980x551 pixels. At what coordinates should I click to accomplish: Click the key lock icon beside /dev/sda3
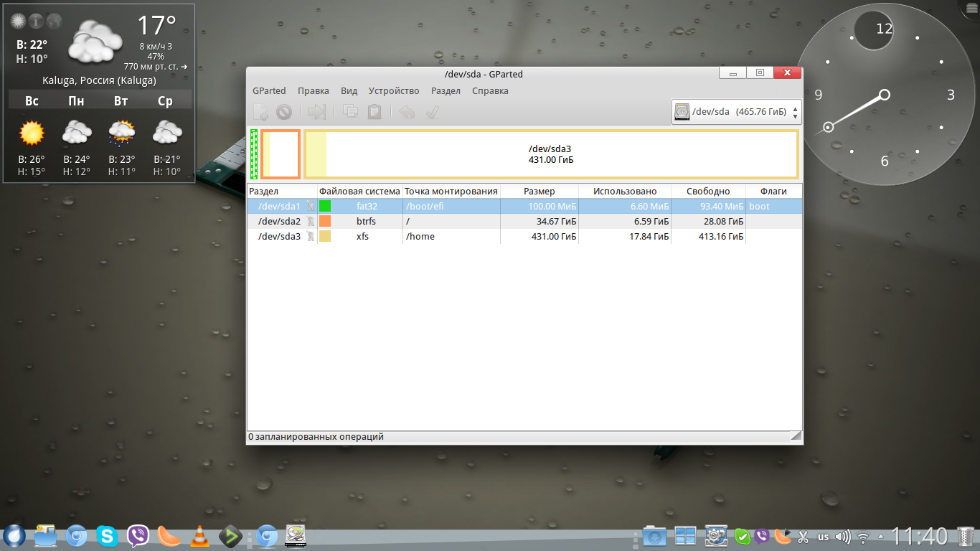point(311,236)
